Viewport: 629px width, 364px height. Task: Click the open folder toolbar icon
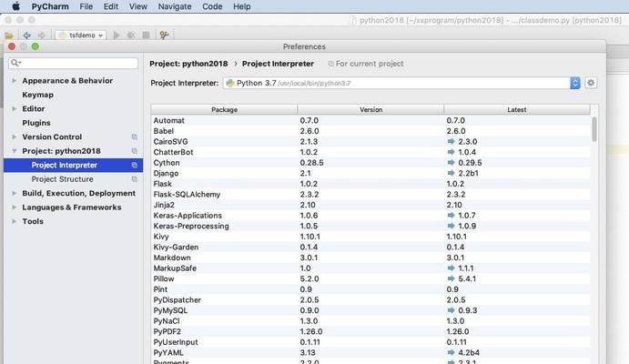tap(9, 35)
